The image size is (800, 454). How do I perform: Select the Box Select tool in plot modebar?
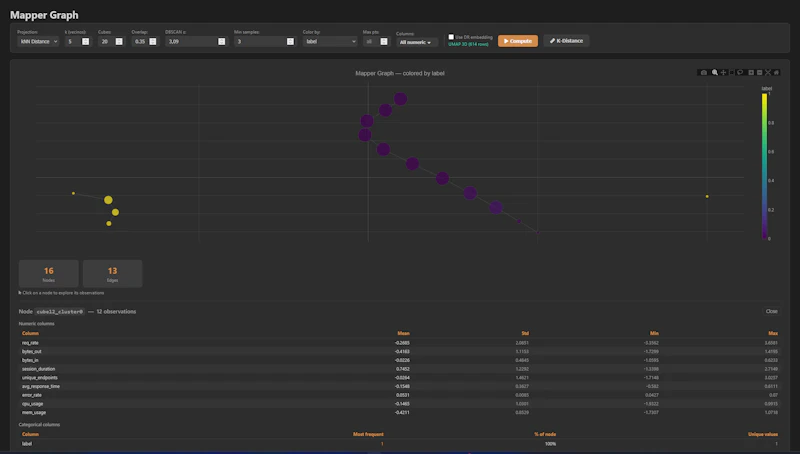(x=732, y=72)
